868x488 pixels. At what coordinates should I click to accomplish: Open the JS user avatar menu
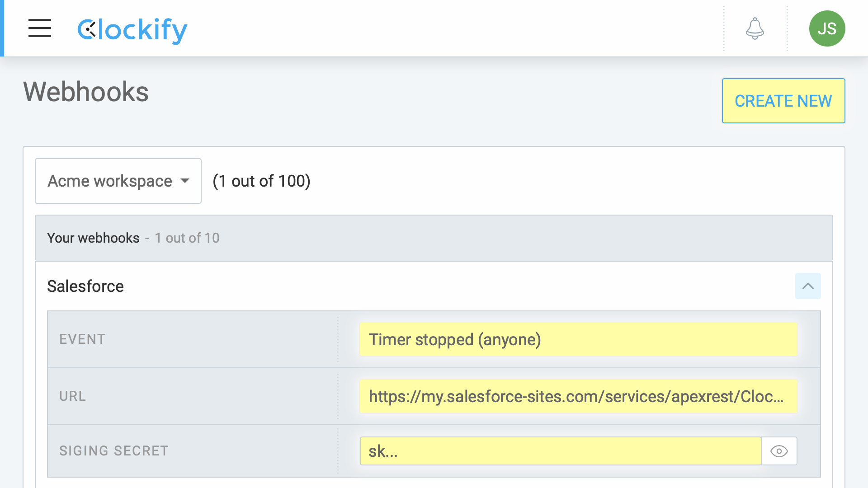[x=827, y=28]
